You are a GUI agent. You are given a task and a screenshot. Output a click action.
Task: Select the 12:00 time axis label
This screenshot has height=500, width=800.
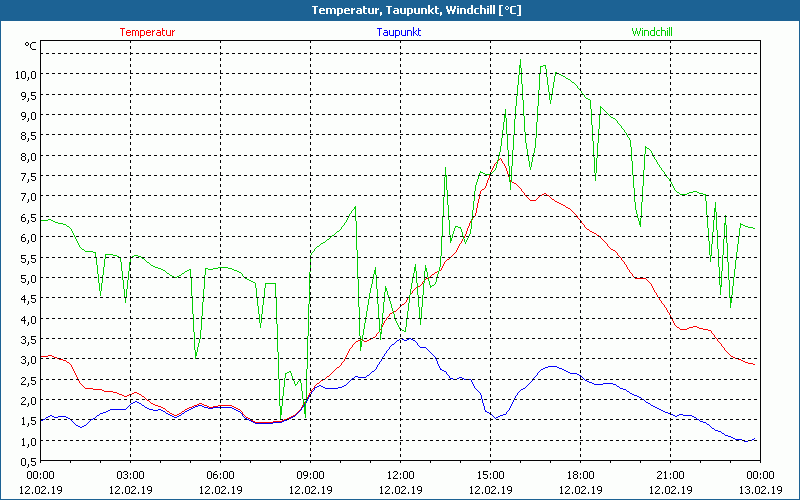400,475
